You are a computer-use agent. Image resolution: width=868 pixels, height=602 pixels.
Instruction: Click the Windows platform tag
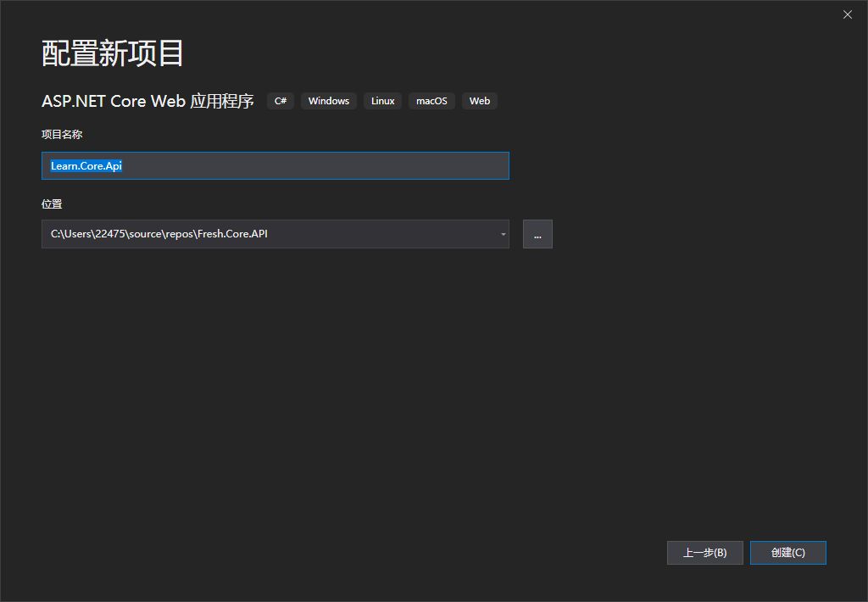[328, 101]
